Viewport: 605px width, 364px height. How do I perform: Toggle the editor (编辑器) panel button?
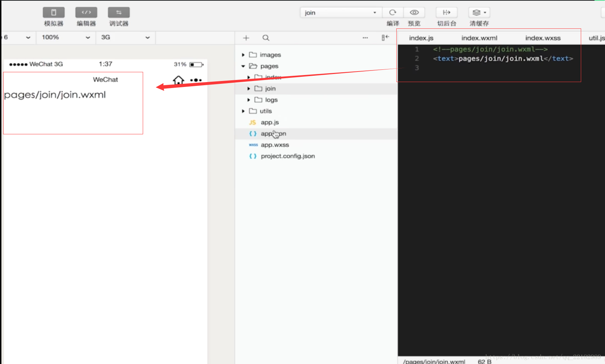86,12
